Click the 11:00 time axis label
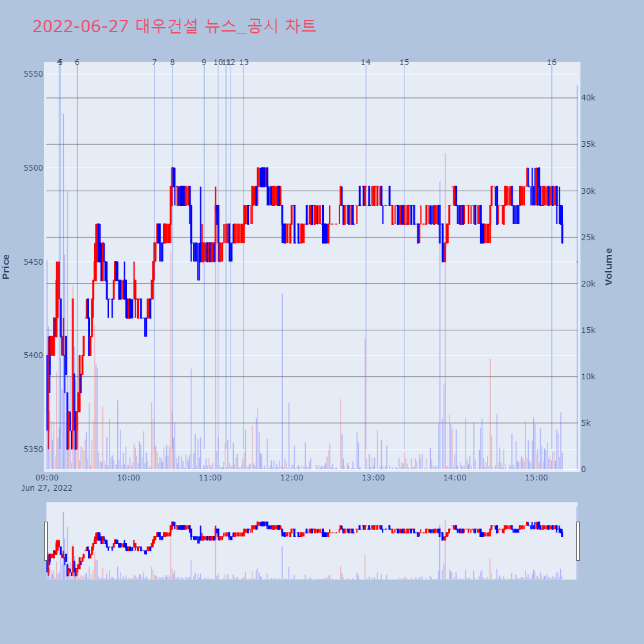This screenshot has height=644, width=644. 211,478
